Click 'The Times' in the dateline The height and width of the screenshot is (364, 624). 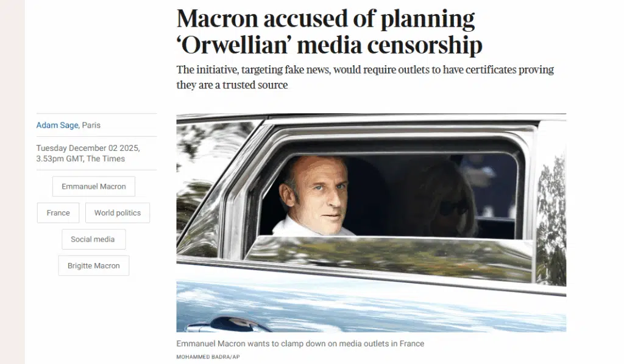click(106, 159)
